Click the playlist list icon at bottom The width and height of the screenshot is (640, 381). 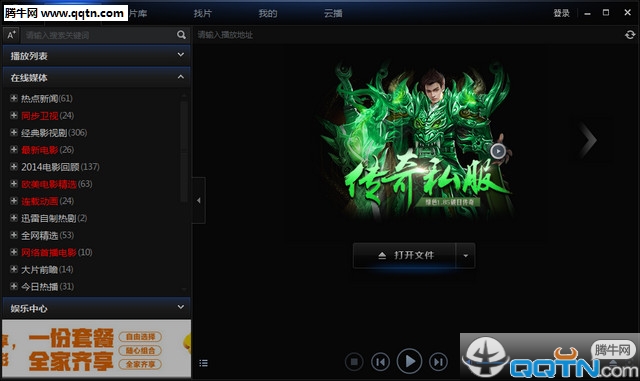coord(203,363)
